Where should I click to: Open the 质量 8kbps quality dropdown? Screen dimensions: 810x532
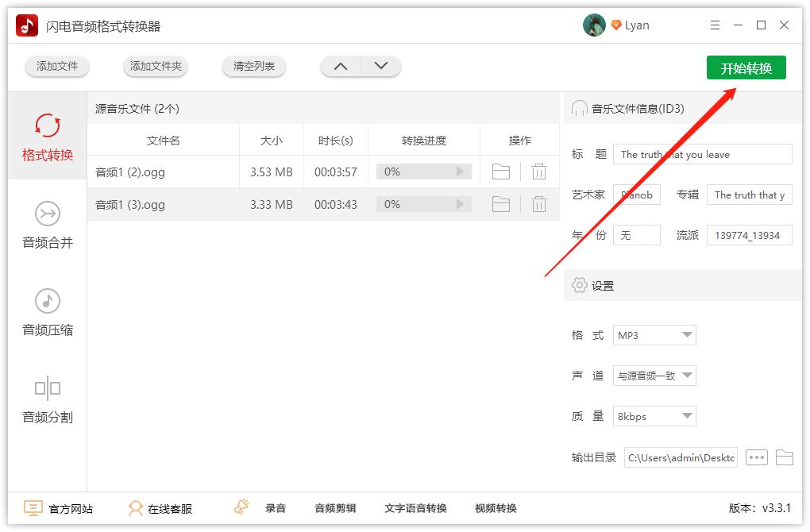pos(654,415)
